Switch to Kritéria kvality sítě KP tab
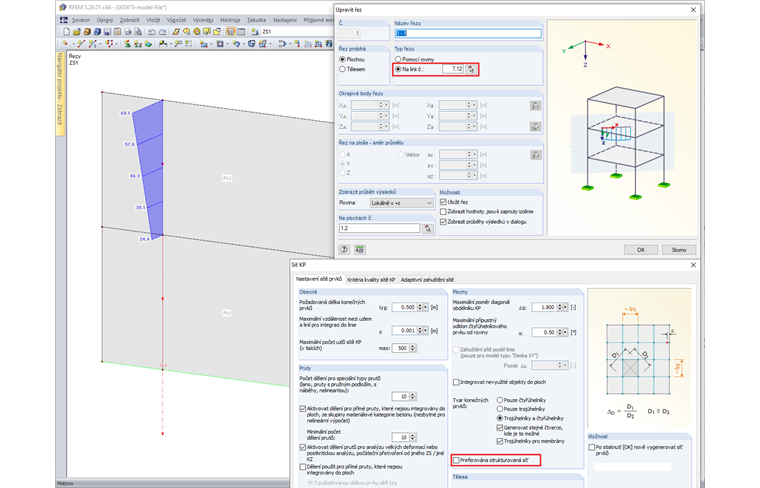Image resolution: width=760 pixels, height=488 pixels. (371, 280)
